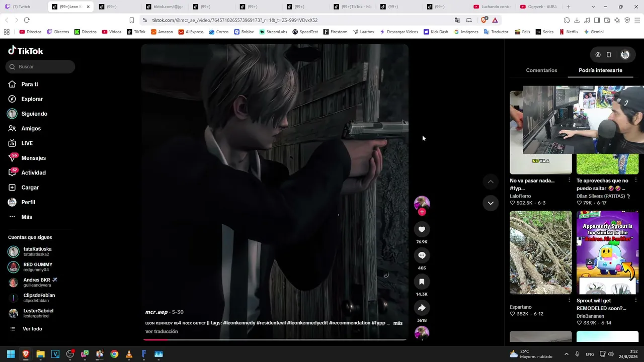The height and width of the screenshot is (362, 644).
Task: Seek on the video progress bar
Action: click(x=275, y=340)
